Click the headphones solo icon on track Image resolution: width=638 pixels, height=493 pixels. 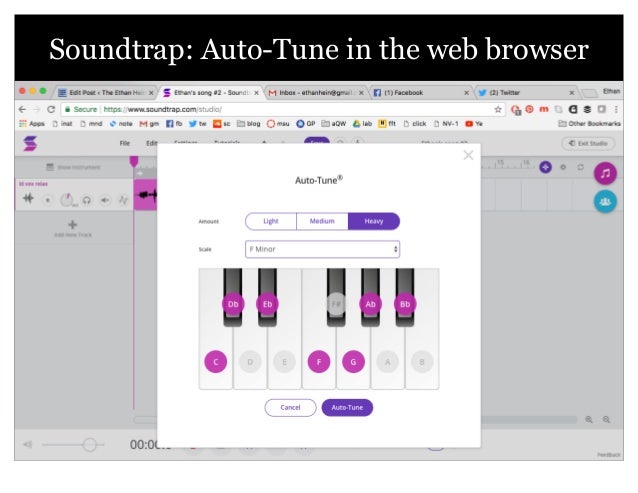coord(86,200)
